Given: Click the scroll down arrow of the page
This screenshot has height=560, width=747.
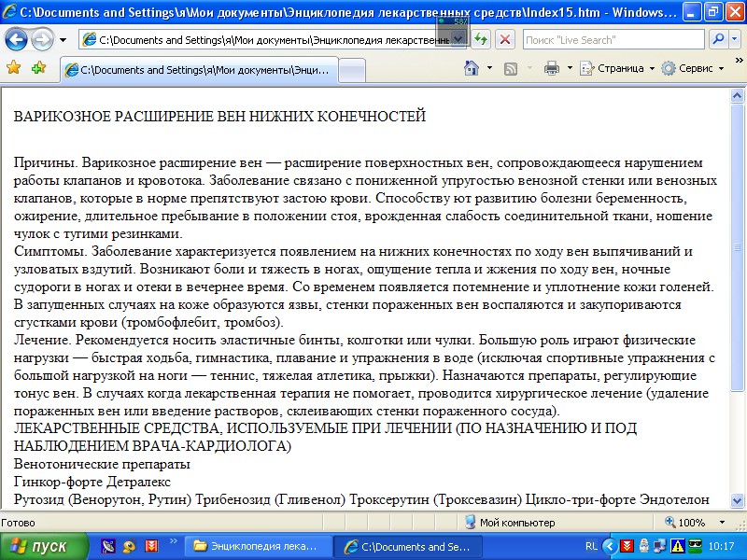Looking at the screenshot, I should [x=737, y=500].
